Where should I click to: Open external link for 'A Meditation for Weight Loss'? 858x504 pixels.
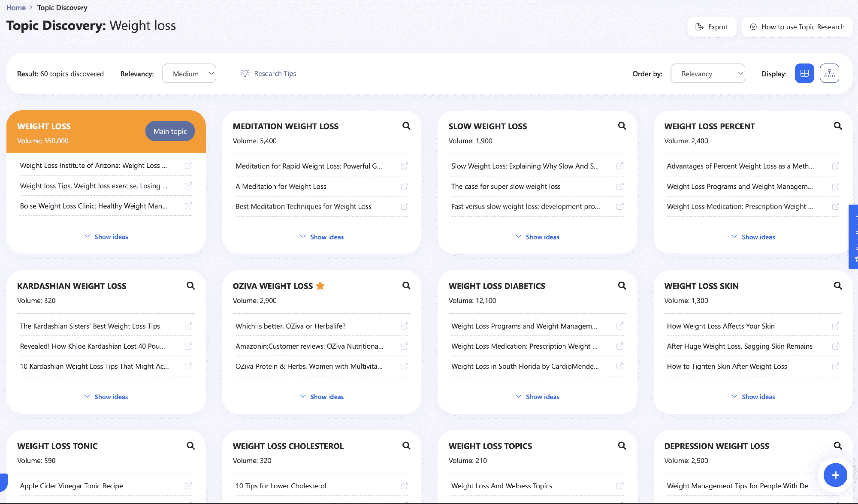click(404, 187)
